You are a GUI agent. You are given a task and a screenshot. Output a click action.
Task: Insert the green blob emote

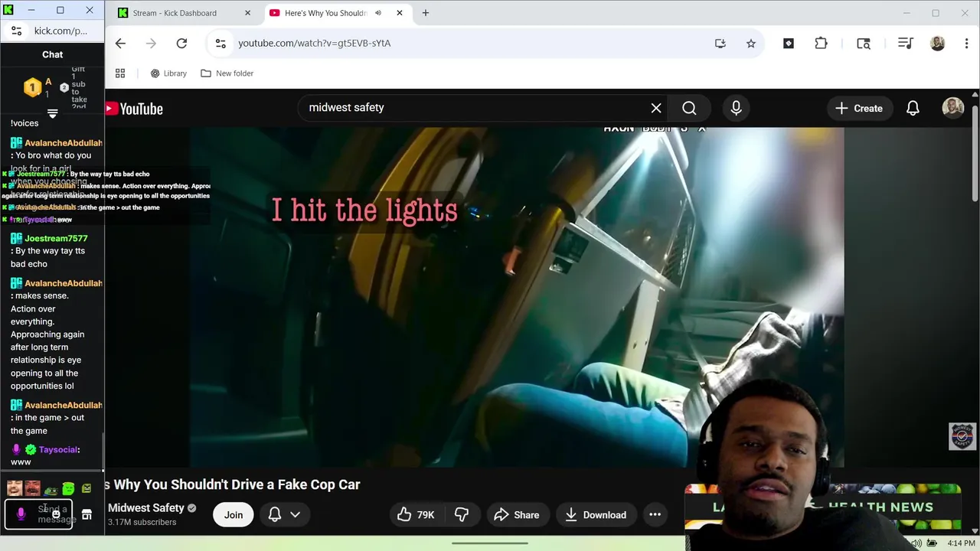coord(68,488)
